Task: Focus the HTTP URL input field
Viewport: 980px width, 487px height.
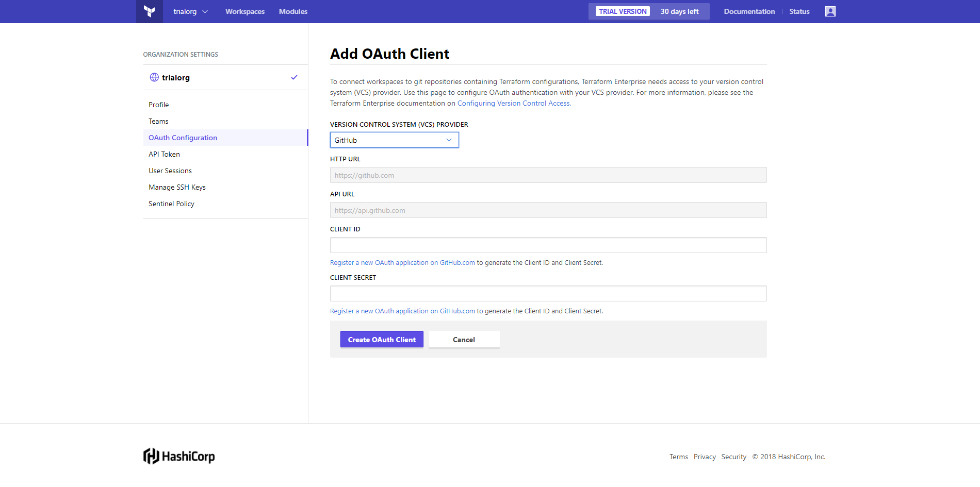Action: [x=548, y=175]
